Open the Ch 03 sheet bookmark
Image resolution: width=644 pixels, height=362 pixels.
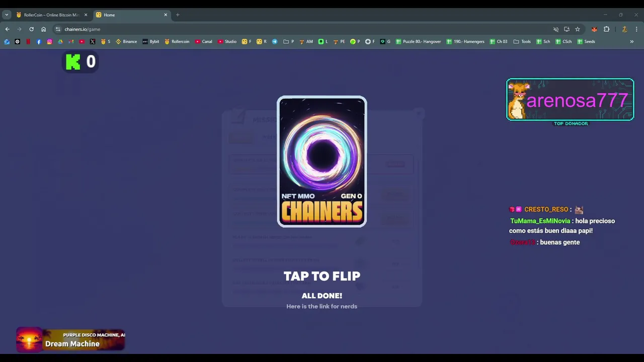tap(499, 42)
